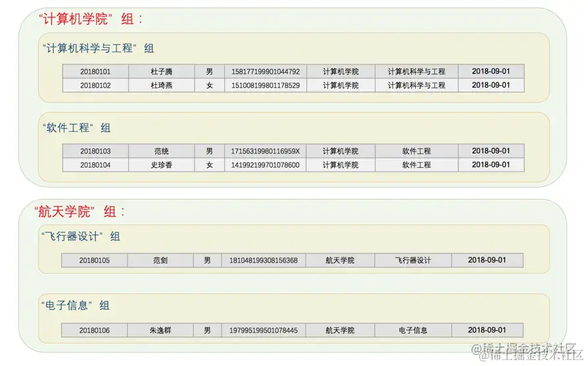Click the name cell 杜子腾

point(162,71)
